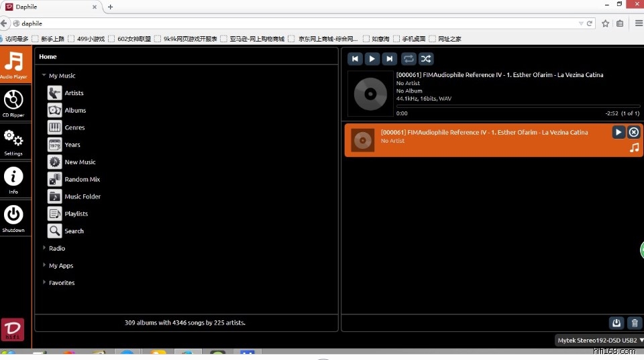Expand the Radio section
Screen dimensions: 644x360
coord(44,248)
